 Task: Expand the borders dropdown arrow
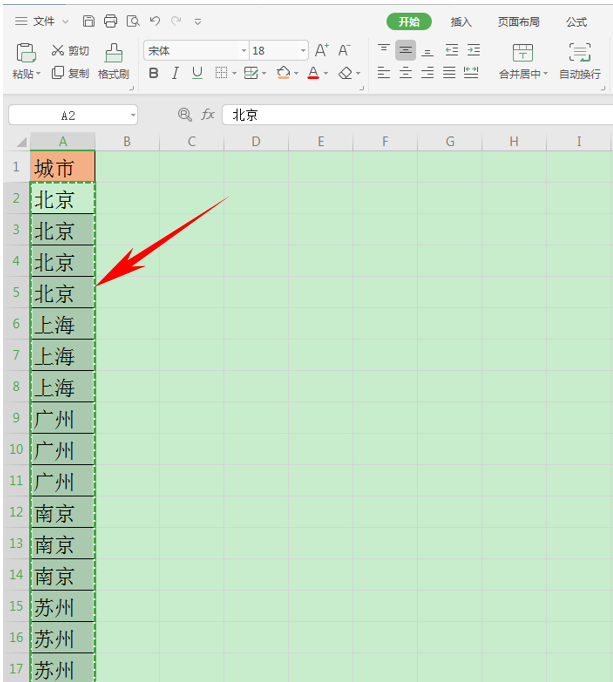pyautogui.click(x=234, y=73)
